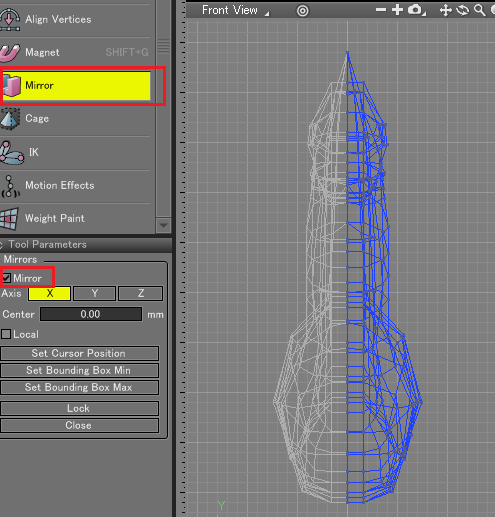Set the mirror axis to Z

141,293
